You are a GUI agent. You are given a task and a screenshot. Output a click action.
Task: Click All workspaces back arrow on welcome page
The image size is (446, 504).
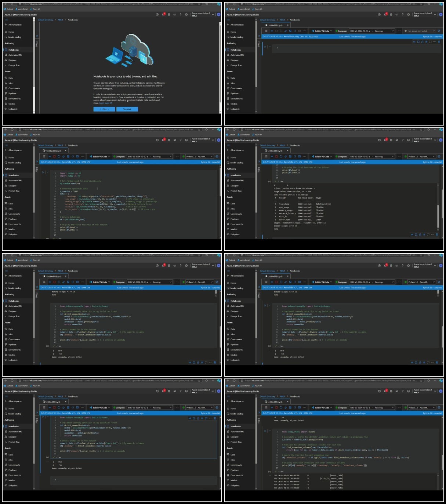6,25
